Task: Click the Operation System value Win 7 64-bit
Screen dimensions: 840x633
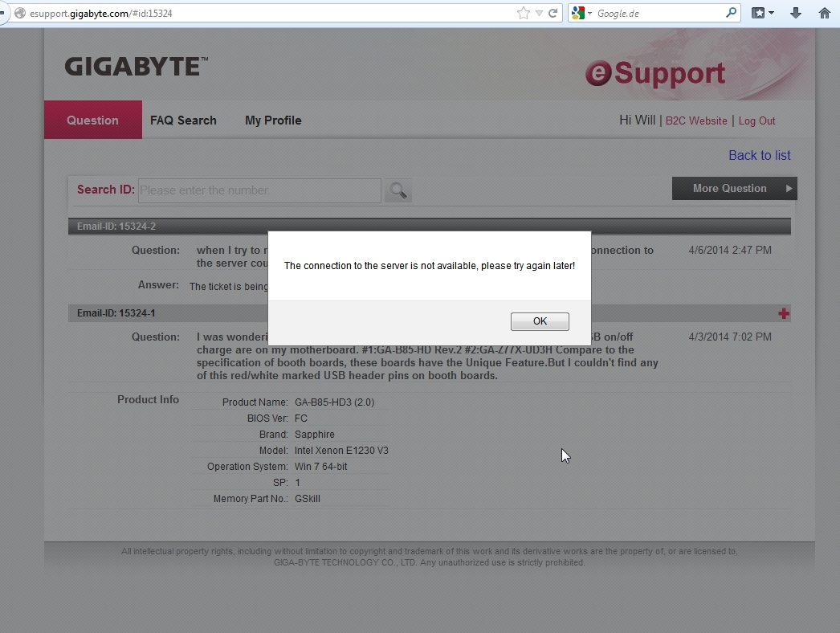Action: pyautogui.click(x=321, y=467)
